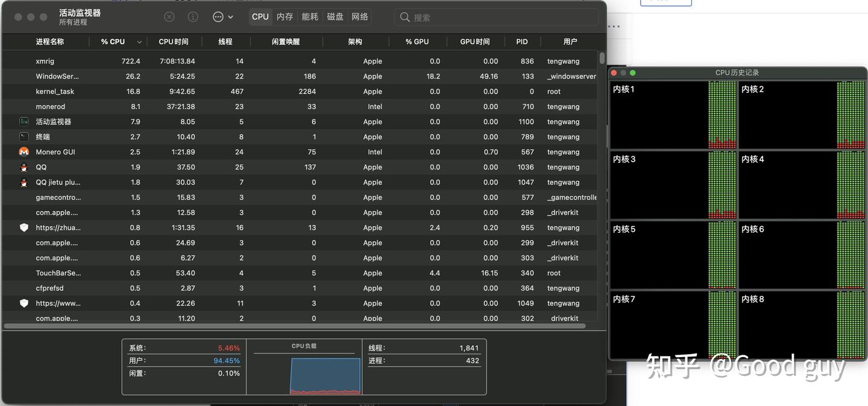Click the _windowserver user cell
The height and width of the screenshot is (406, 868).
[571, 76]
